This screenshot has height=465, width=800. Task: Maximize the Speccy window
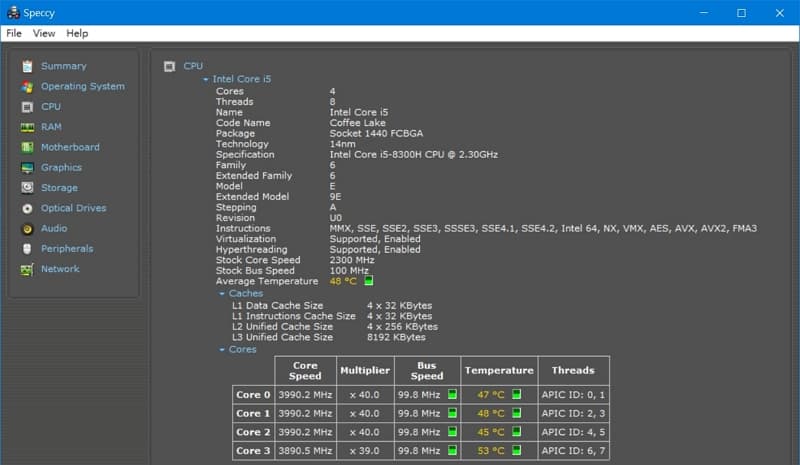(741, 13)
